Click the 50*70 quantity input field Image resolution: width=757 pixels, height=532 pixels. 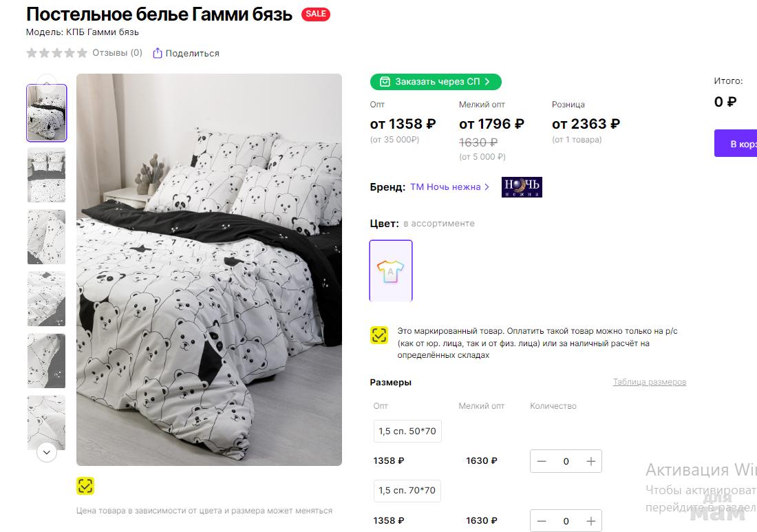coord(566,461)
